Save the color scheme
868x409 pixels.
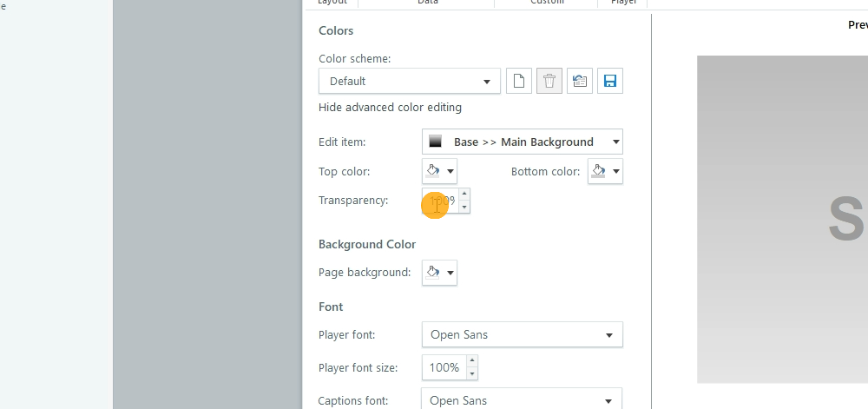(x=610, y=82)
